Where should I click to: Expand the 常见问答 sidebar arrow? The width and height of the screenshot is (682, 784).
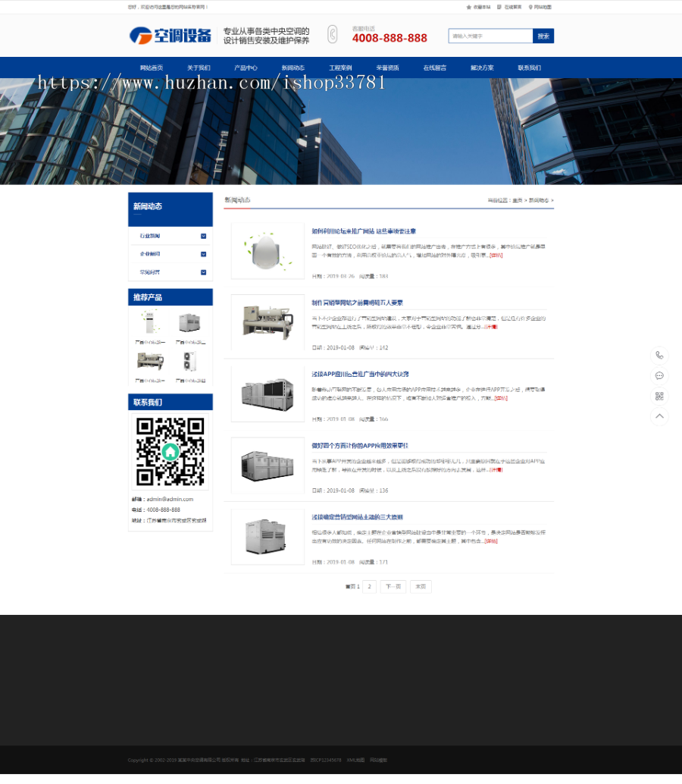coord(203,272)
